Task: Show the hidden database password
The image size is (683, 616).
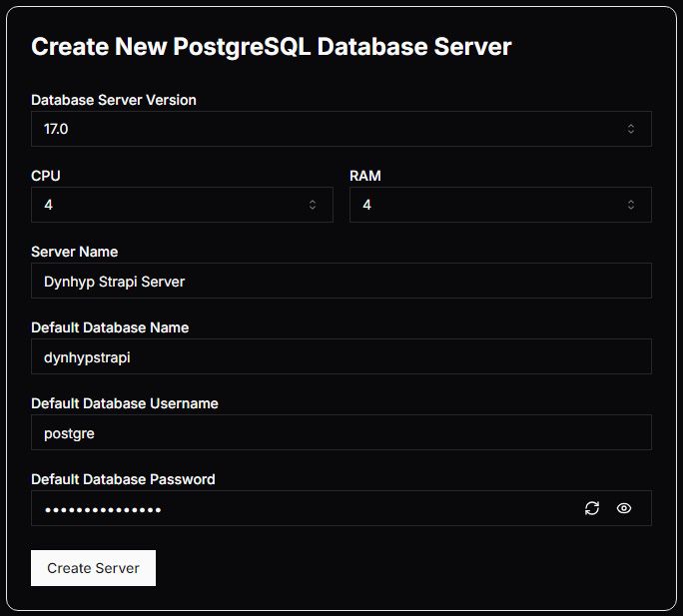Action: pos(624,508)
